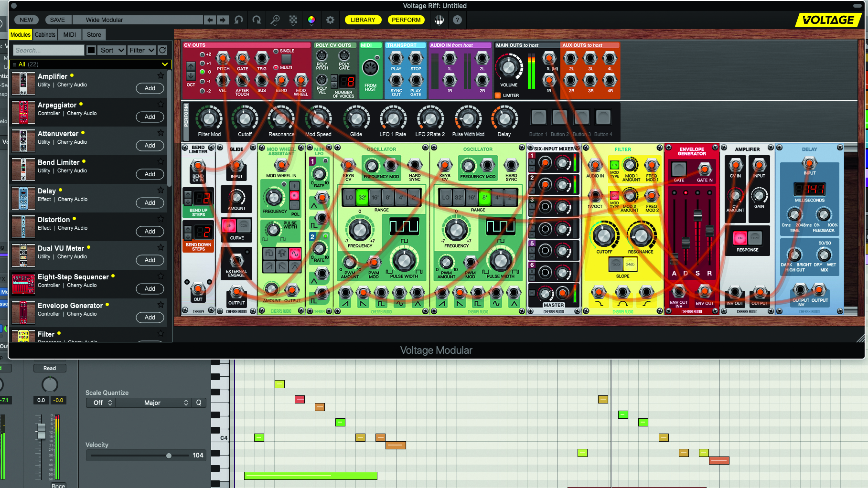Show the piano keyboard icon
Screen dimensions: 868x488
click(439, 20)
